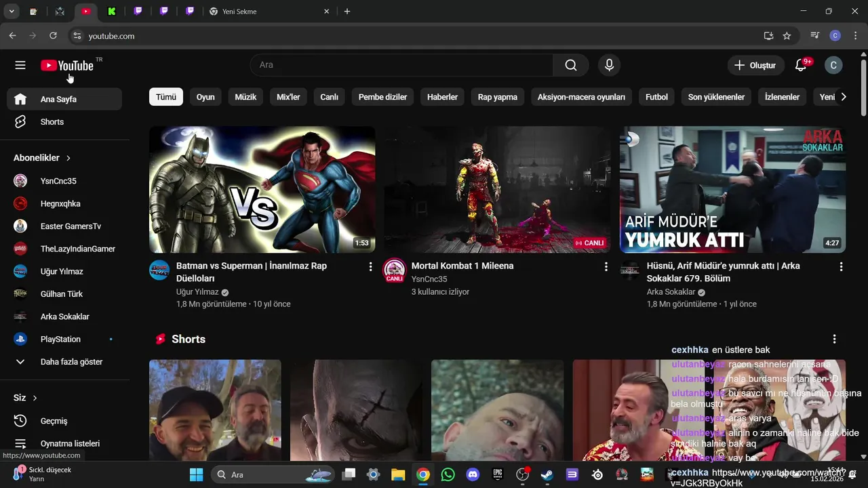Expand the Abonelikler section
The width and height of the screenshot is (868, 488).
tap(42, 158)
